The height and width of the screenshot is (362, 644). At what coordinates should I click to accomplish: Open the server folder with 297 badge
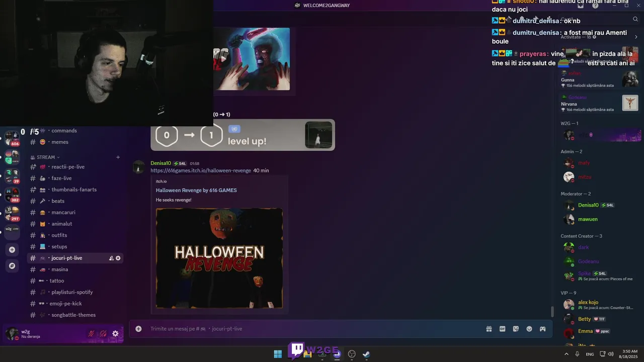click(x=12, y=213)
